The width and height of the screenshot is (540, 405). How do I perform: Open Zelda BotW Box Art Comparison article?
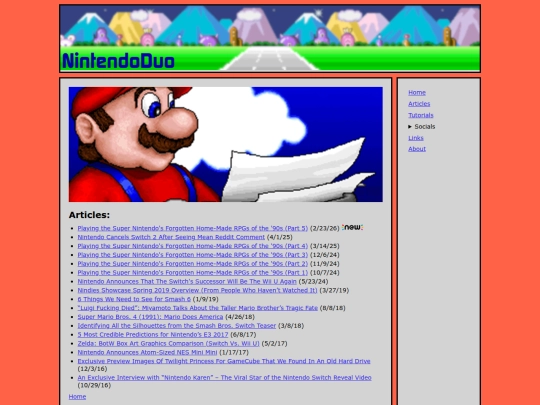pos(168,344)
